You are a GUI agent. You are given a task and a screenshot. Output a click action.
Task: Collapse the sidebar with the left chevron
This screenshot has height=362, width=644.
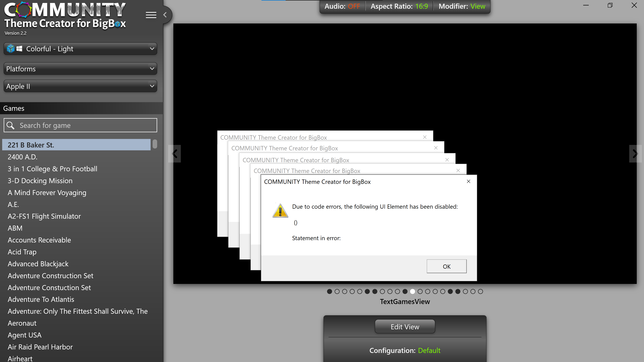click(165, 15)
